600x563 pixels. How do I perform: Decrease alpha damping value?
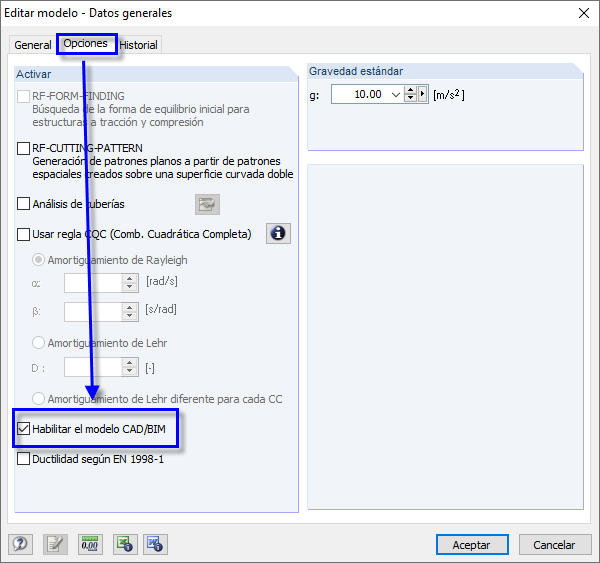130,287
